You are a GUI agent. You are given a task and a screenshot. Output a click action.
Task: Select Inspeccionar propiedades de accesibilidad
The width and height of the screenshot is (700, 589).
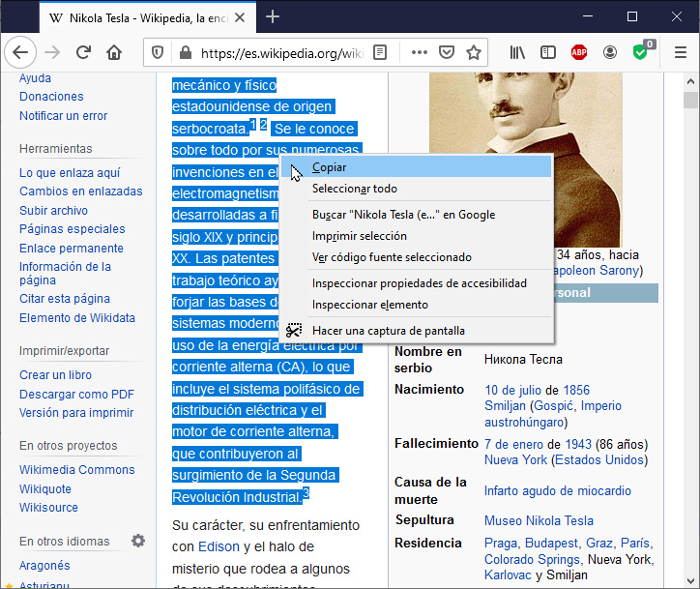pyautogui.click(x=415, y=283)
